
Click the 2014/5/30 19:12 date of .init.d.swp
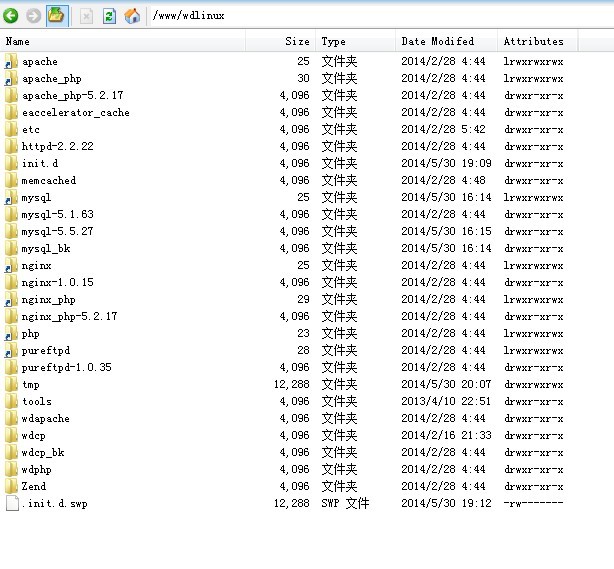tap(446, 503)
